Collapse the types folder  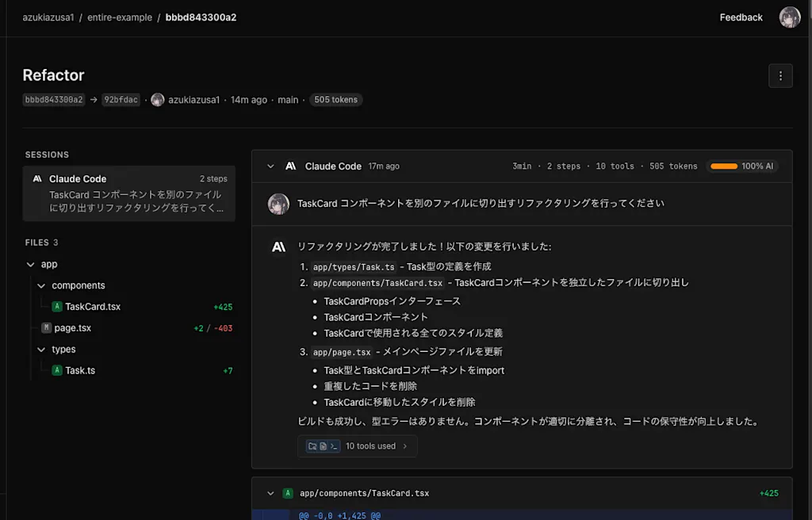tap(41, 350)
